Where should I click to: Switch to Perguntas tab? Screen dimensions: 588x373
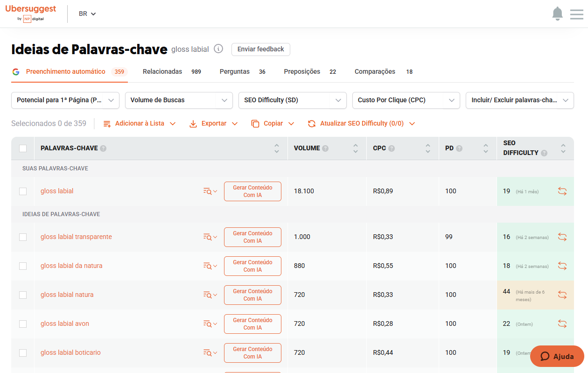(243, 72)
